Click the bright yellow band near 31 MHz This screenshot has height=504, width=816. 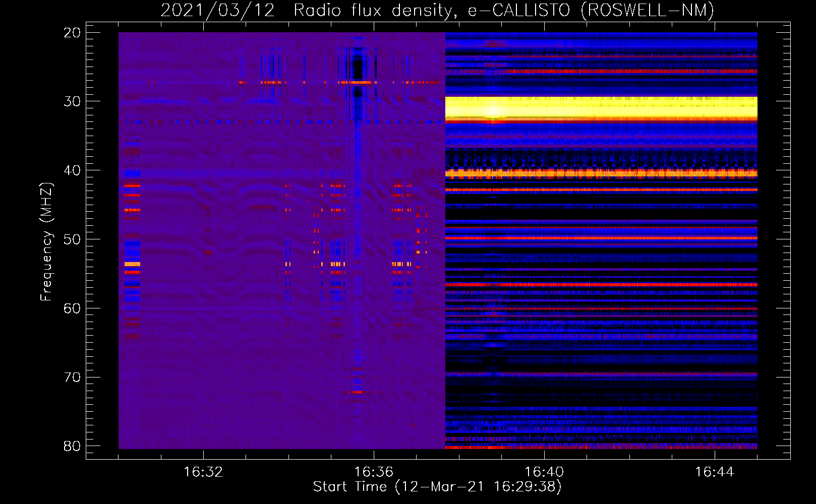pyautogui.click(x=601, y=107)
